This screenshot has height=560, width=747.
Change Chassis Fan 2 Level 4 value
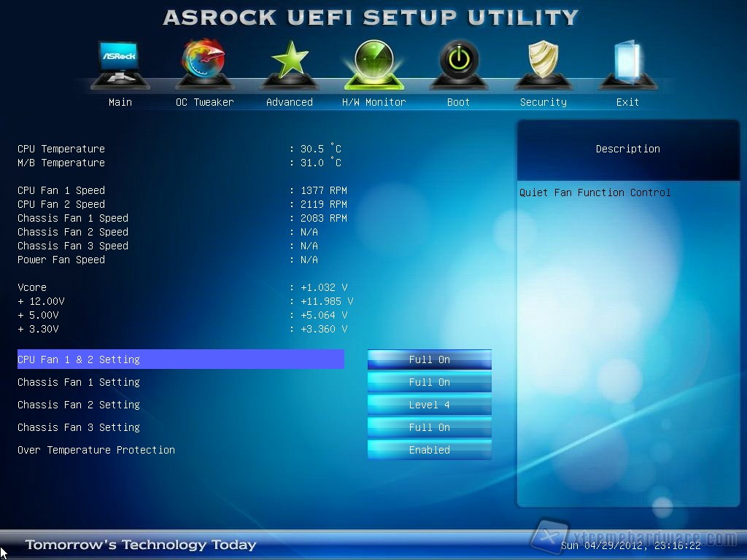(x=429, y=405)
